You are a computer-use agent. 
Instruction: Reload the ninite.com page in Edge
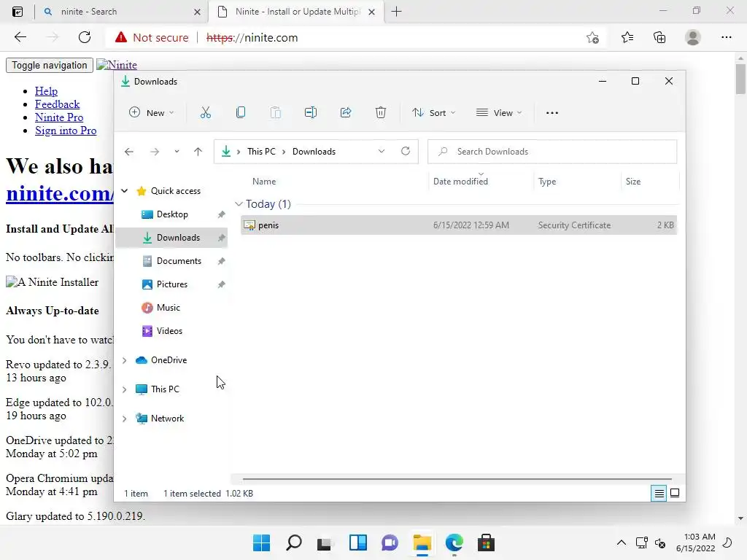coord(85,37)
